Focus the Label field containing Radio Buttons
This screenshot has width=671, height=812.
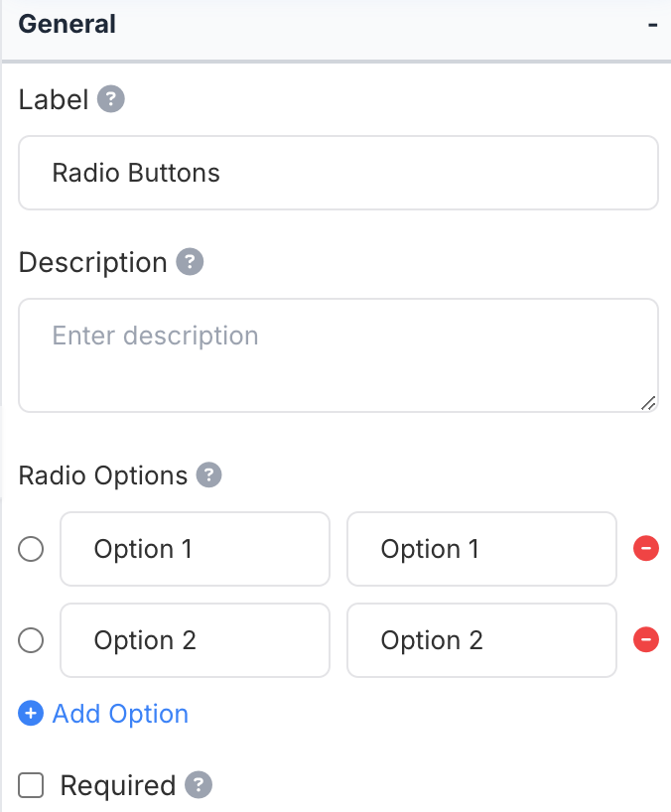coord(337,173)
